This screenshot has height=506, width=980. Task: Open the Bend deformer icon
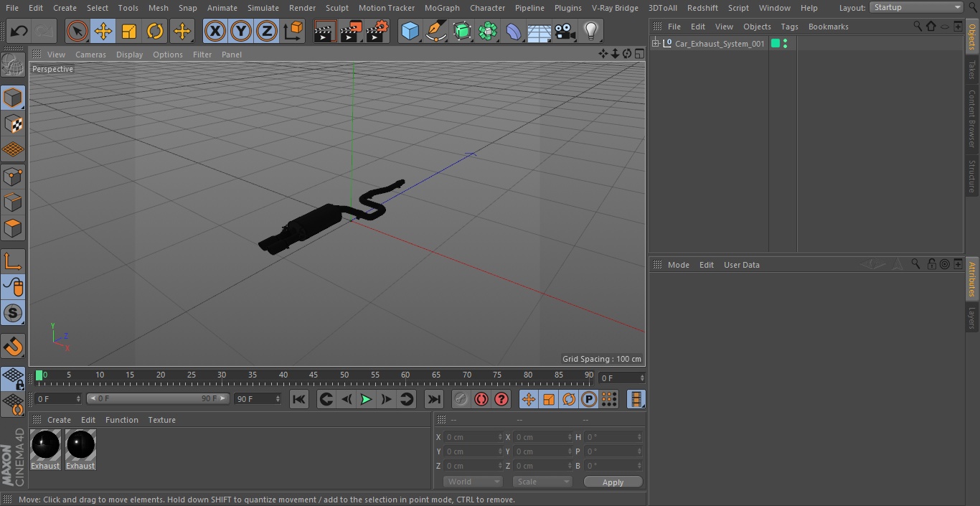pos(514,32)
